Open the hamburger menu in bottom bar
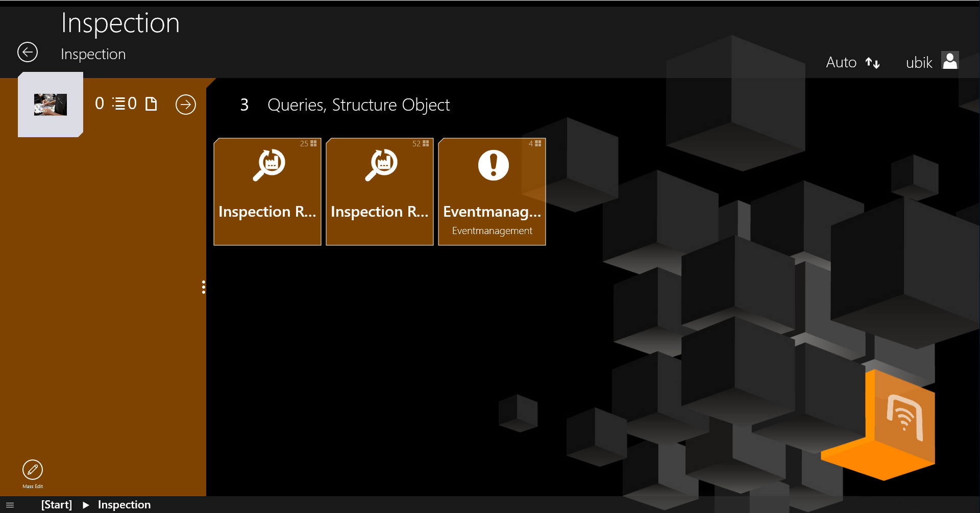The image size is (980, 513). 10,505
